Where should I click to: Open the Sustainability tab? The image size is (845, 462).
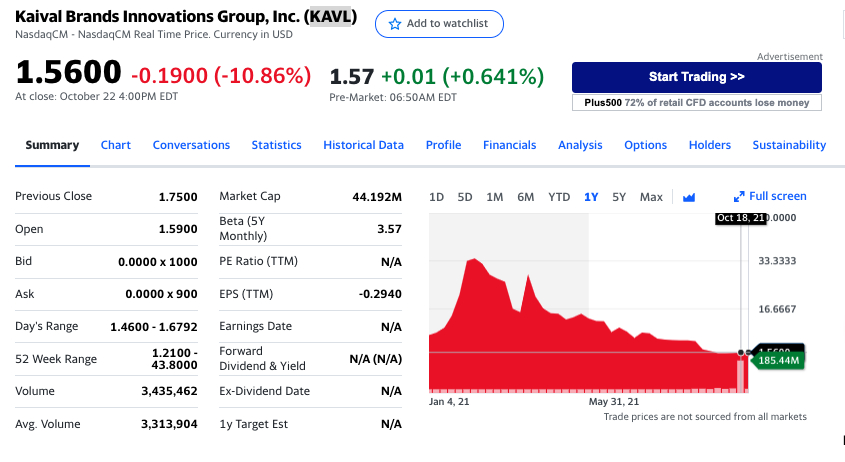point(789,145)
